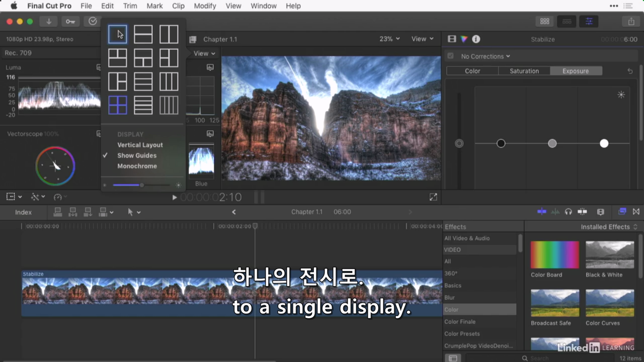Switch to the Saturation tab
Image resolution: width=644 pixels, height=362 pixels.
click(524, 71)
